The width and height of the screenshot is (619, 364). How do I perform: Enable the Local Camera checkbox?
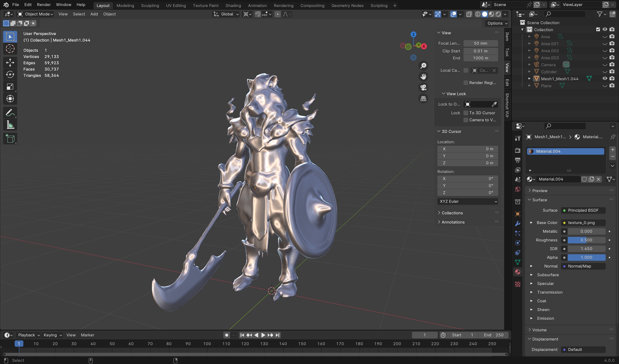pos(466,71)
